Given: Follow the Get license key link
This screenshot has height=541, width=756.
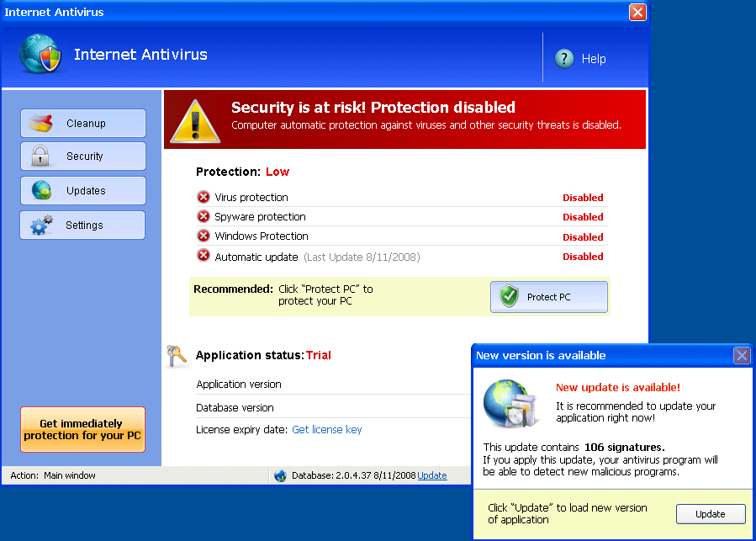Looking at the screenshot, I should pyautogui.click(x=326, y=430).
